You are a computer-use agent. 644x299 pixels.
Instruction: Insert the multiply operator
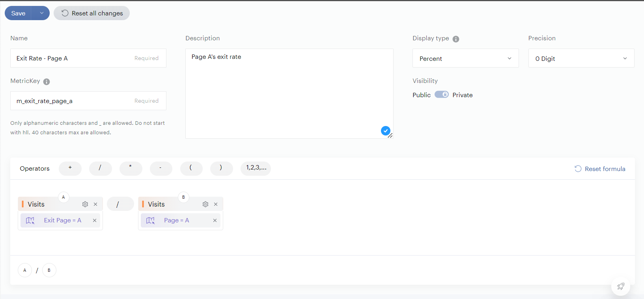[131, 168]
